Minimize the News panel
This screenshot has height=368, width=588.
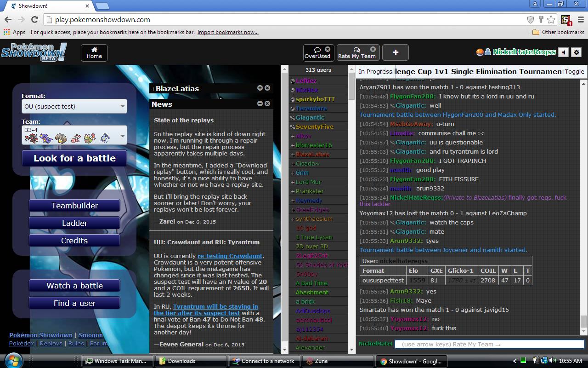[260, 103]
